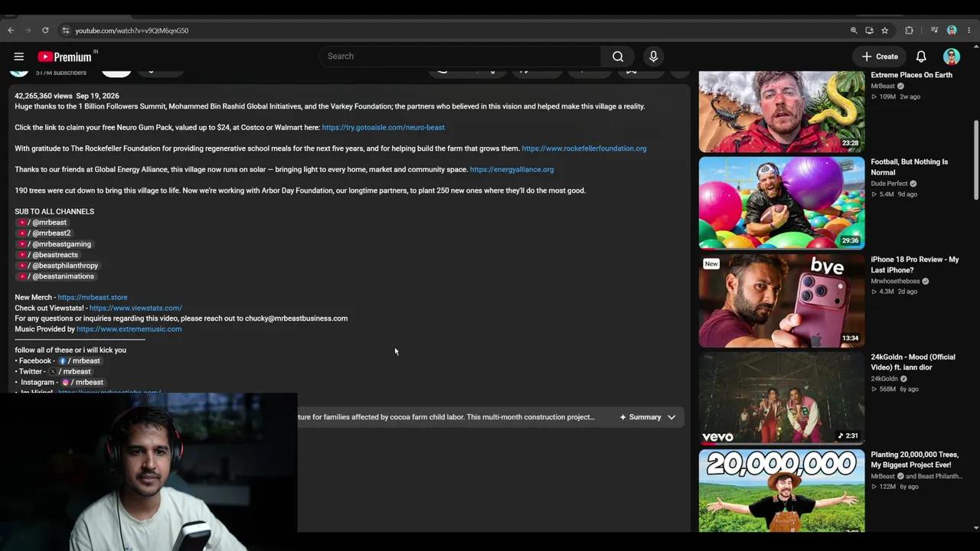
Task: Click '24kGoldn - Mood (Official Video)' title
Action: (913, 362)
